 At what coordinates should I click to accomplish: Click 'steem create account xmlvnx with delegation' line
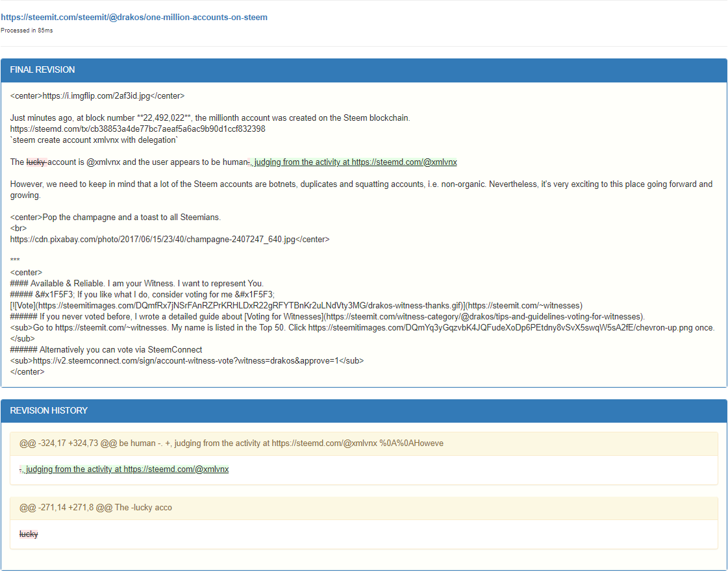pyautogui.click(x=94, y=140)
